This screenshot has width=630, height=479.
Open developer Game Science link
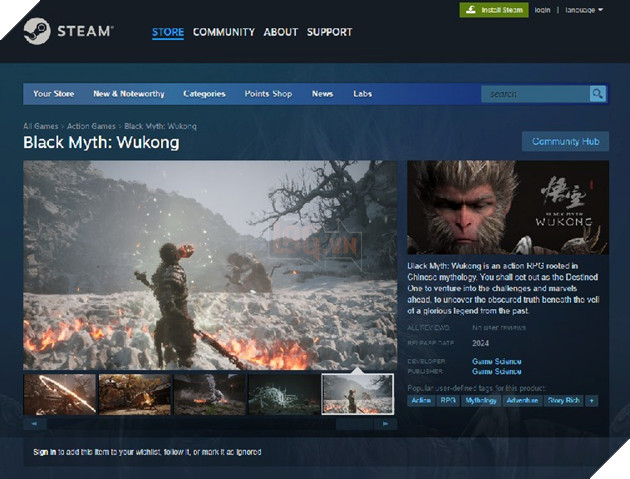[497, 361]
